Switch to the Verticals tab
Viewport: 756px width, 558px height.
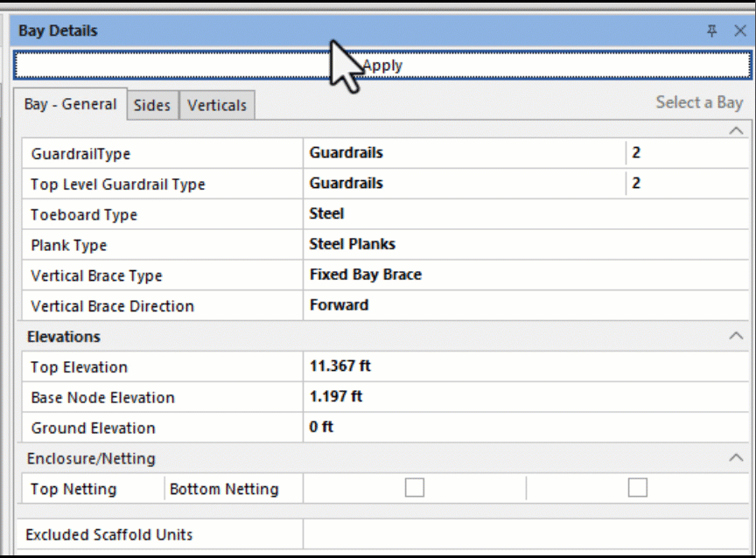216,104
